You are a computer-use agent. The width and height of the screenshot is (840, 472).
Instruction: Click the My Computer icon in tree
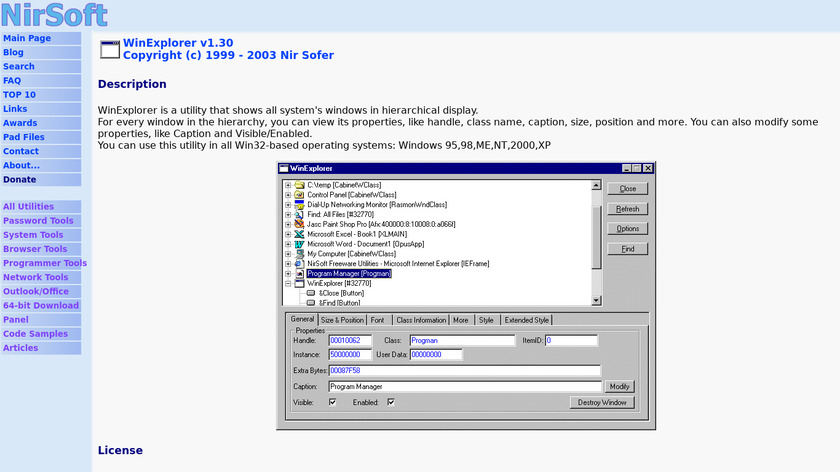click(299, 254)
